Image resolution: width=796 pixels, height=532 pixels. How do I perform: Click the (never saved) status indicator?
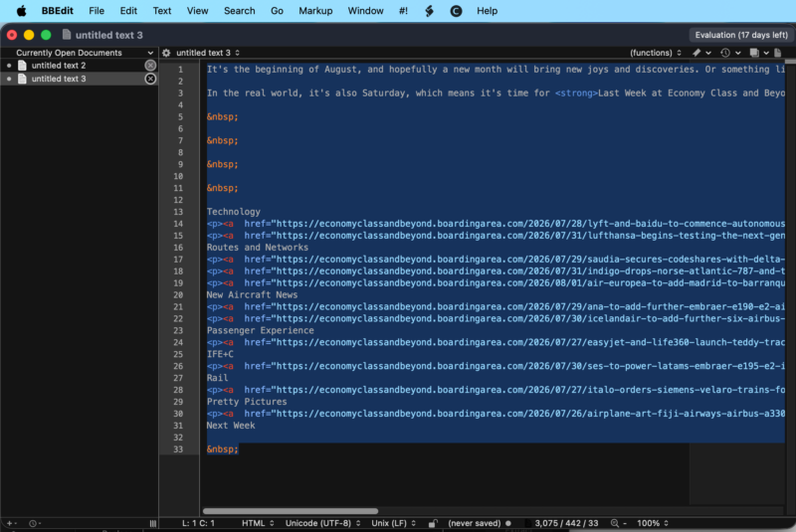(x=475, y=523)
